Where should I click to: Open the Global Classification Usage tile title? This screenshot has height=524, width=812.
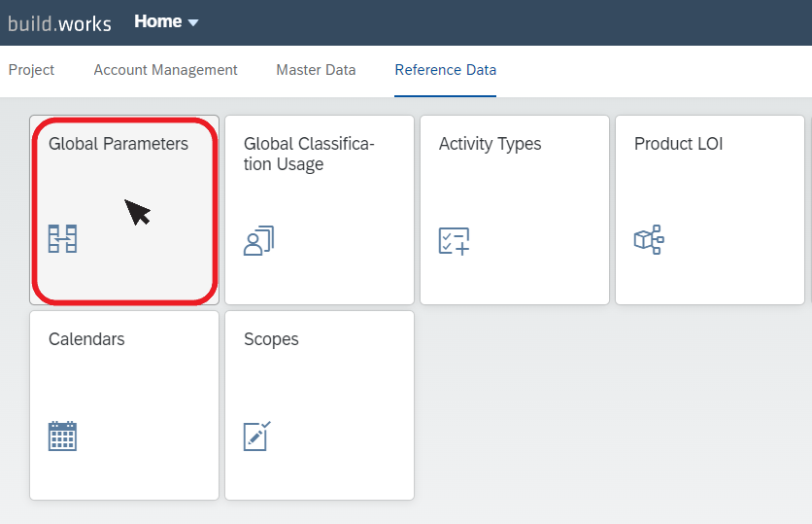coord(309,154)
